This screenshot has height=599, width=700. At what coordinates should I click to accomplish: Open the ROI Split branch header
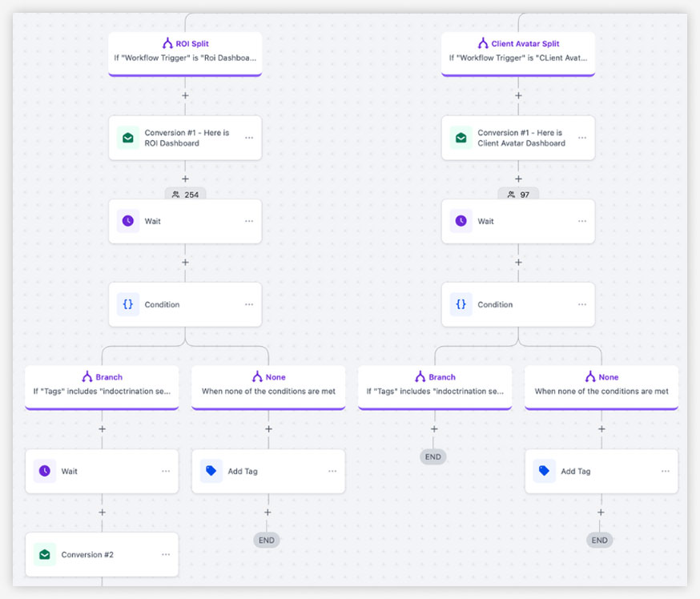(x=185, y=51)
